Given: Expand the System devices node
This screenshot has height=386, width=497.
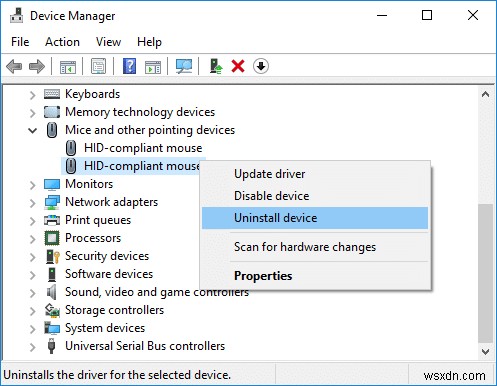Looking at the screenshot, I should click(32, 329).
